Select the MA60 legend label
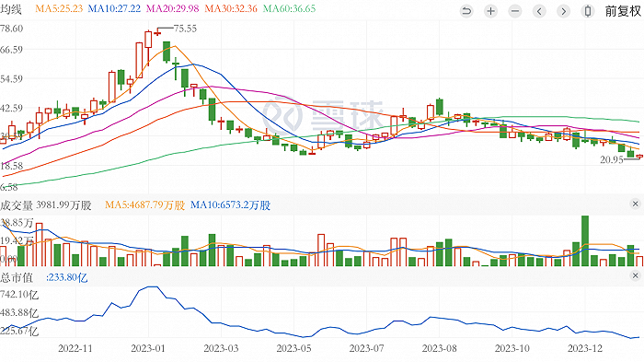This screenshot has width=644, height=362. click(x=289, y=8)
